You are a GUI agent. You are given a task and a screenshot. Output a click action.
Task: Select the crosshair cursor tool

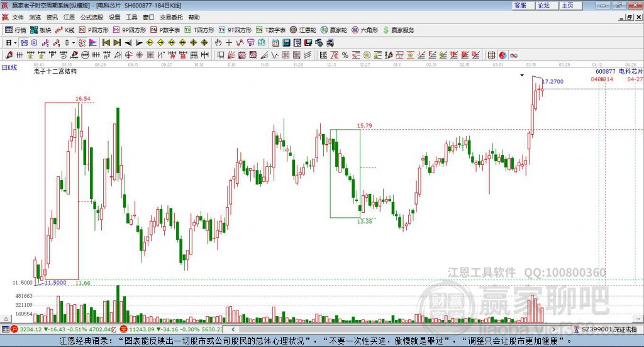229,43
